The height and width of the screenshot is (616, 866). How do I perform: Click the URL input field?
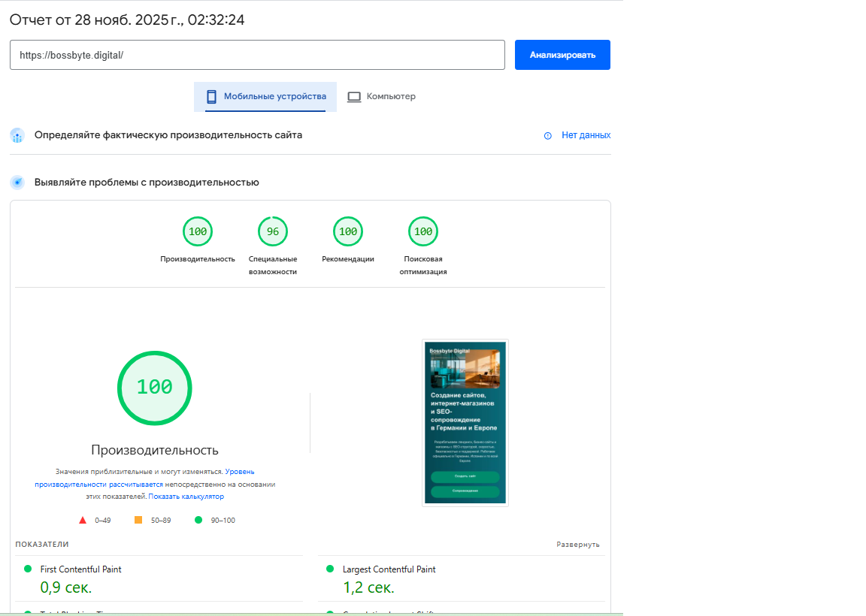click(256, 55)
